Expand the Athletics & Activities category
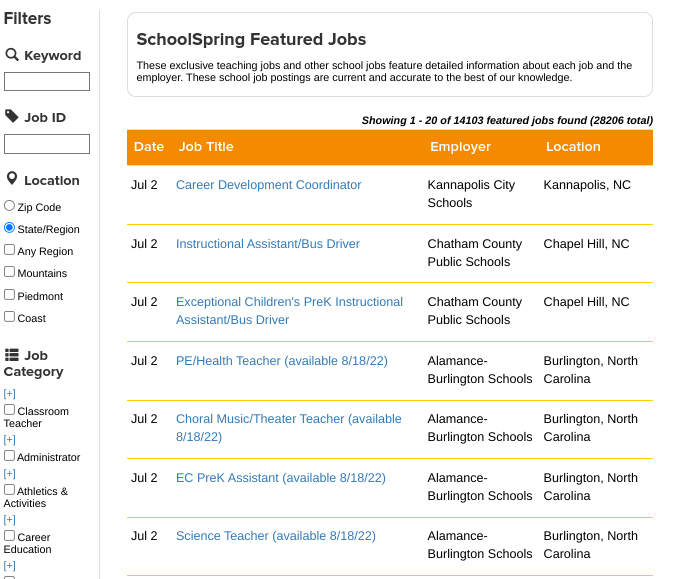 click(x=10, y=473)
